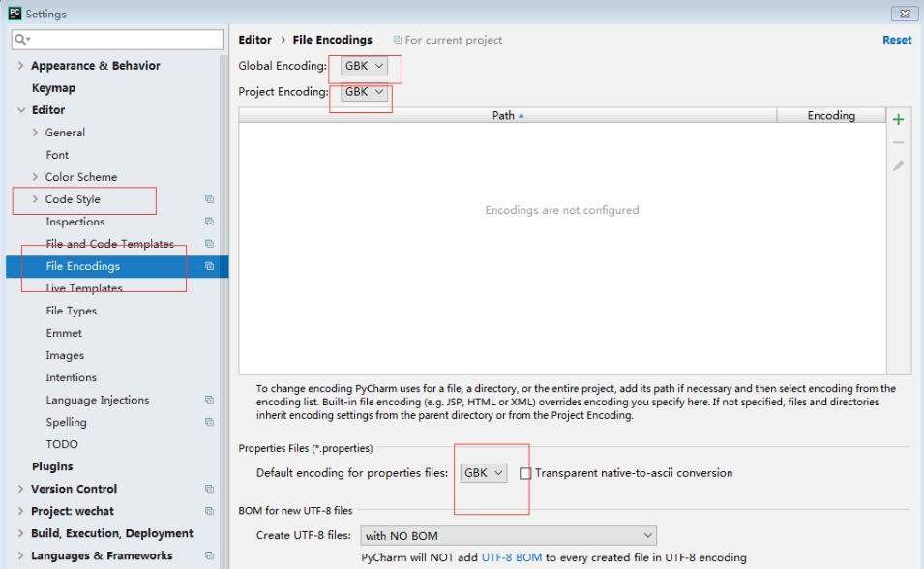Click project-level icon beside File and Code Templates
The width and height of the screenshot is (924, 569).
click(x=209, y=244)
